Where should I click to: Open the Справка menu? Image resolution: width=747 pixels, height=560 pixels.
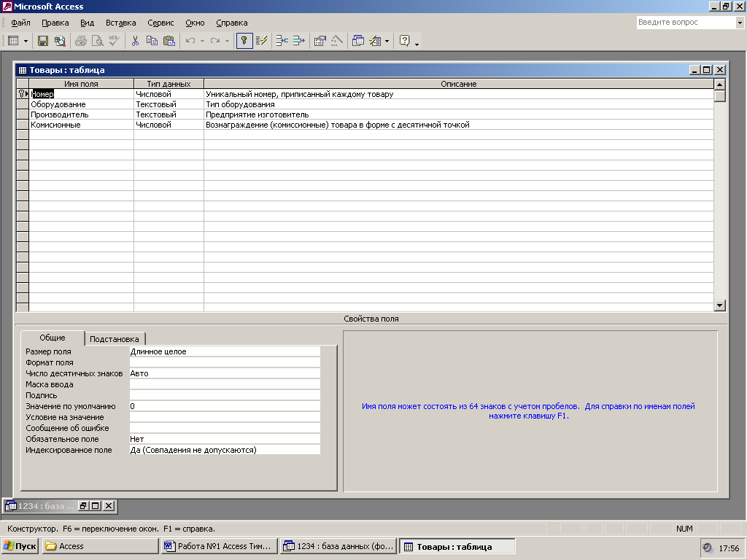pyautogui.click(x=231, y=23)
